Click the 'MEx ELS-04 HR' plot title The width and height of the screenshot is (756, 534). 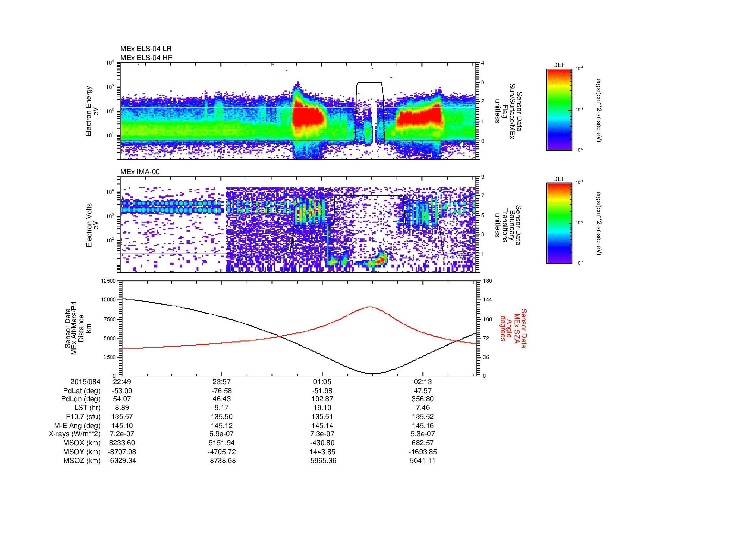(x=146, y=58)
